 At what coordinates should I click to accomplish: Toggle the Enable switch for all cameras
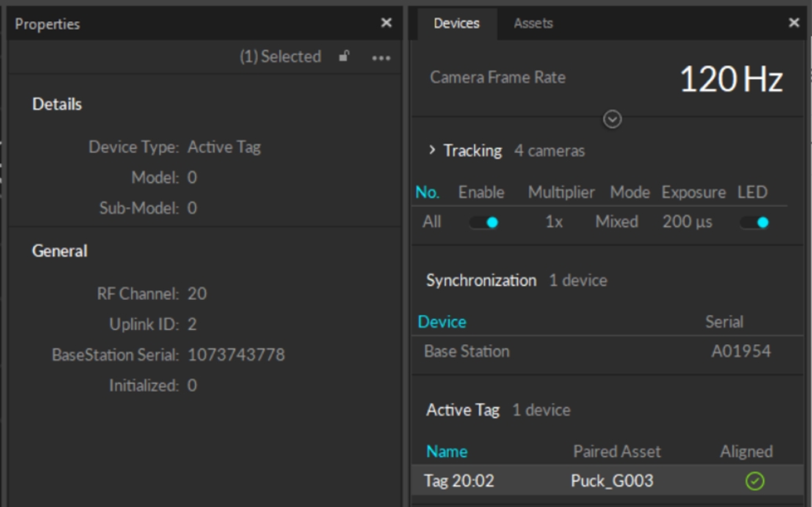pos(483,223)
